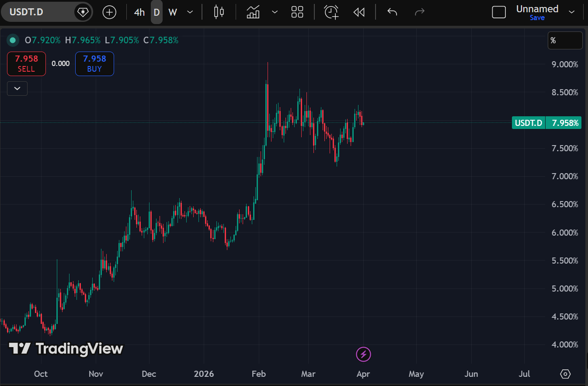Open the % price scale unit box
Screen dimensions: 588x386
click(x=565, y=41)
